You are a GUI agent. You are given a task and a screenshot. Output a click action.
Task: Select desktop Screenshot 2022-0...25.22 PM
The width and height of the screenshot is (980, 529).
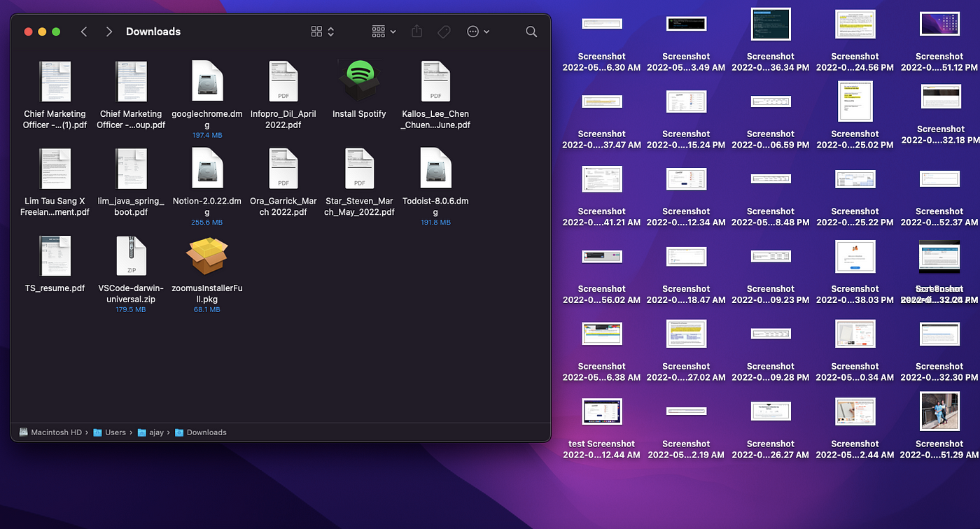855,179
